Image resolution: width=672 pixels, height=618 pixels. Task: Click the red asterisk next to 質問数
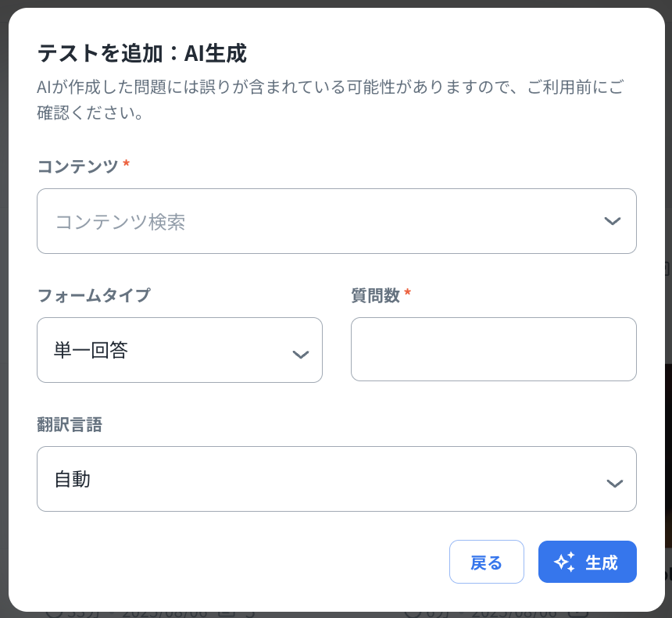click(x=408, y=295)
